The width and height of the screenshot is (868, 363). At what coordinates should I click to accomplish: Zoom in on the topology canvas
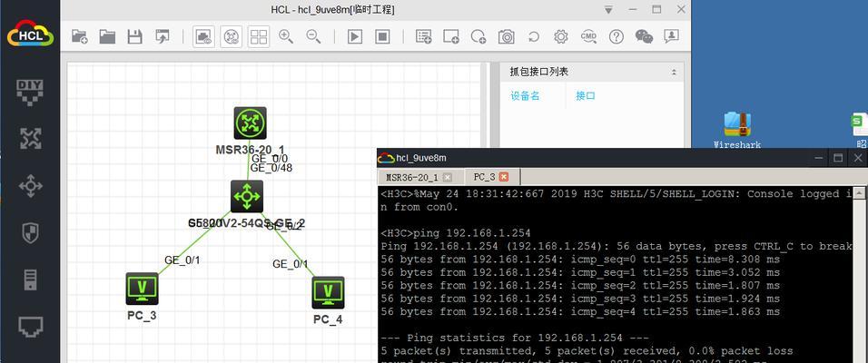tap(286, 37)
